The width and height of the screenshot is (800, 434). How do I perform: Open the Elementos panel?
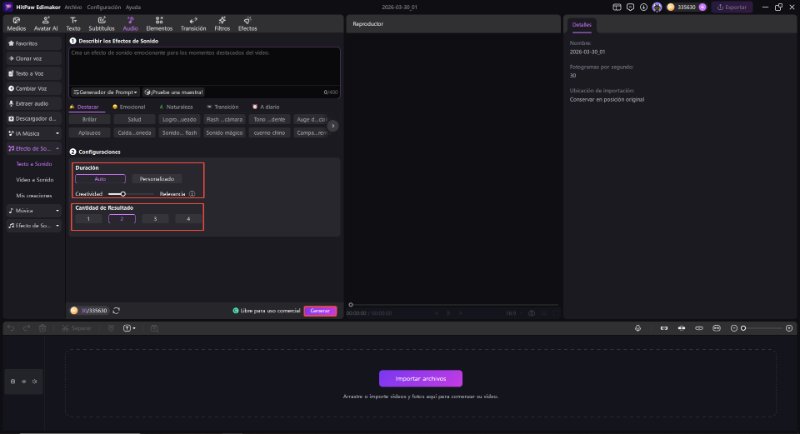coord(159,24)
